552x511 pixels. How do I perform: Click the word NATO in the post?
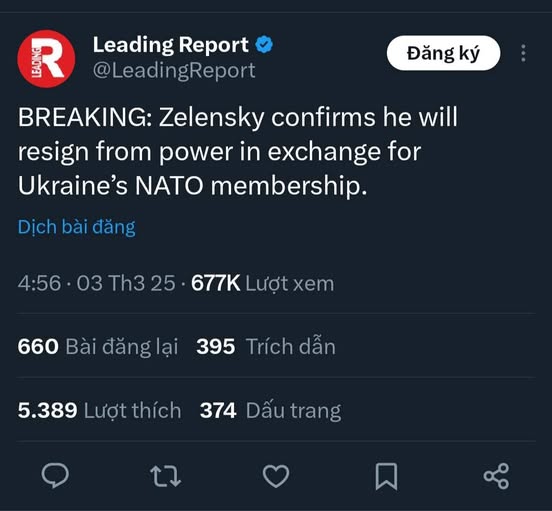(169, 186)
